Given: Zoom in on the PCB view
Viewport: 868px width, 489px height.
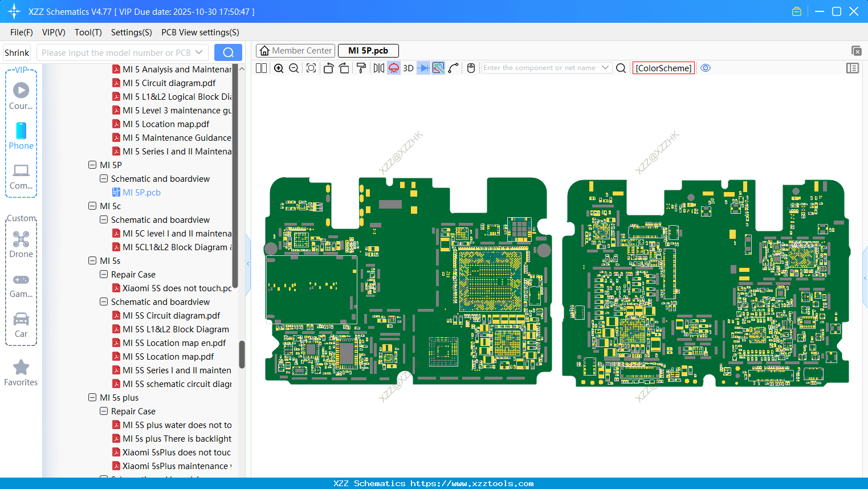Looking at the screenshot, I should 279,68.
